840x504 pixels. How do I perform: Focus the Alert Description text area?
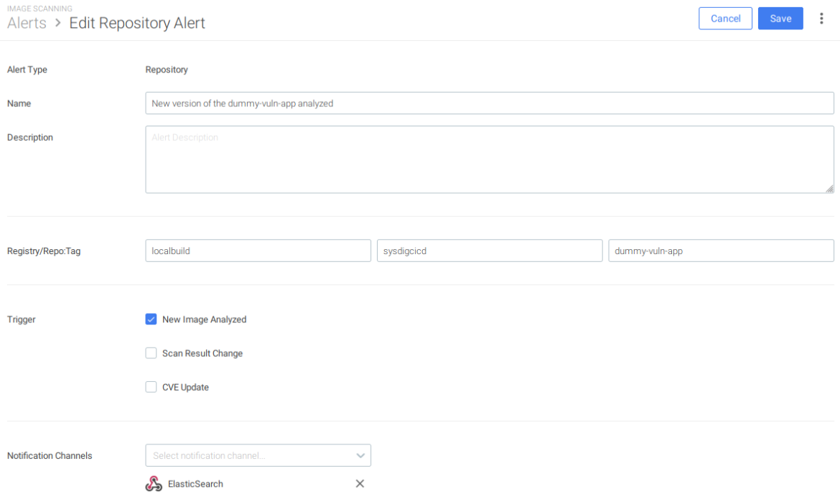coord(490,159)
